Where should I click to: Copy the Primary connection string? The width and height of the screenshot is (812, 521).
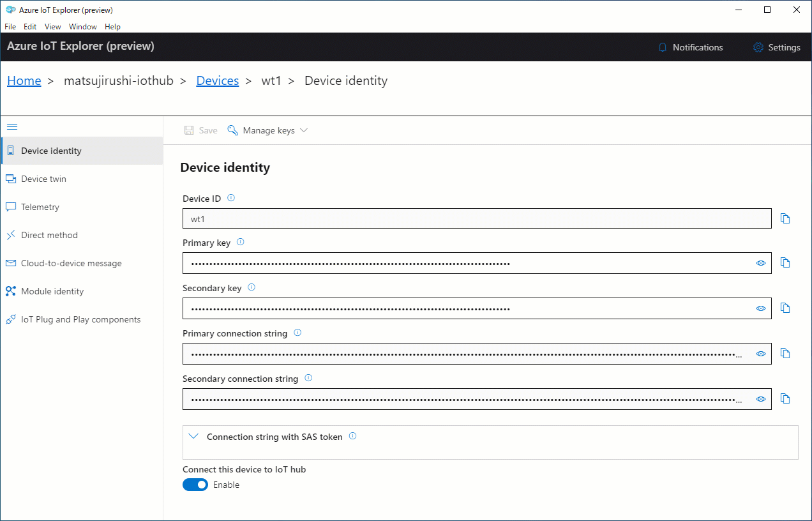[785, 354]
